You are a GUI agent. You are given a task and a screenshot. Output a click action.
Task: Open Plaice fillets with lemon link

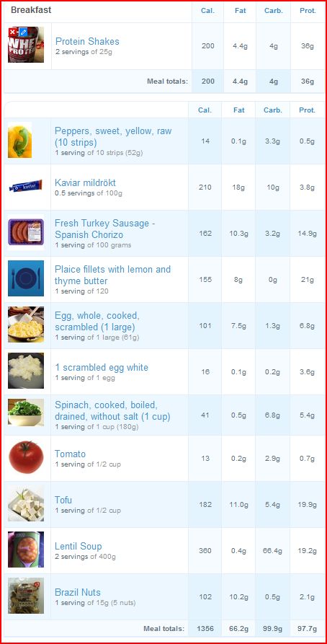click(112, 275)
